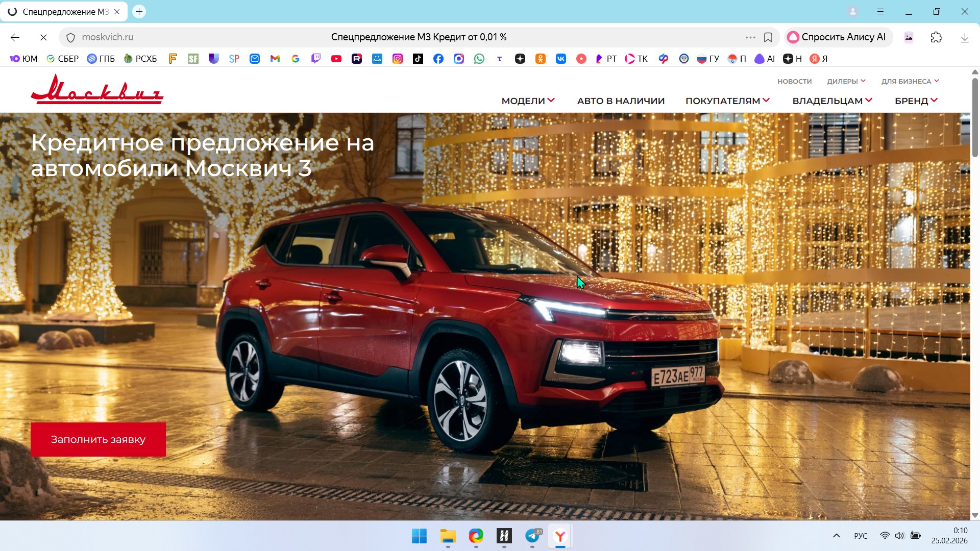Open the browser extensions puzzle icon
The width and height of the screenshot is (980, 551).
936,37
